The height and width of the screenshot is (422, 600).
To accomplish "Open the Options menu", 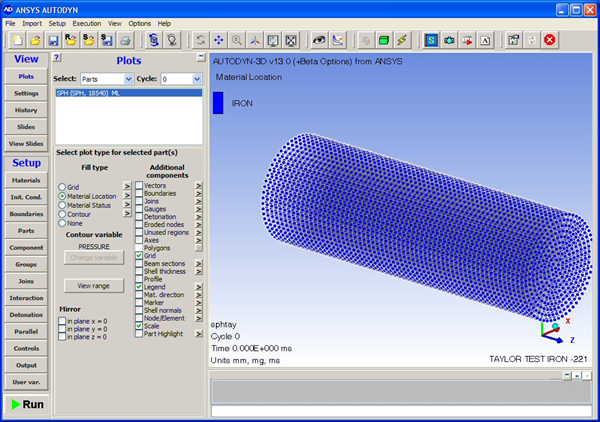I will 139,23.
